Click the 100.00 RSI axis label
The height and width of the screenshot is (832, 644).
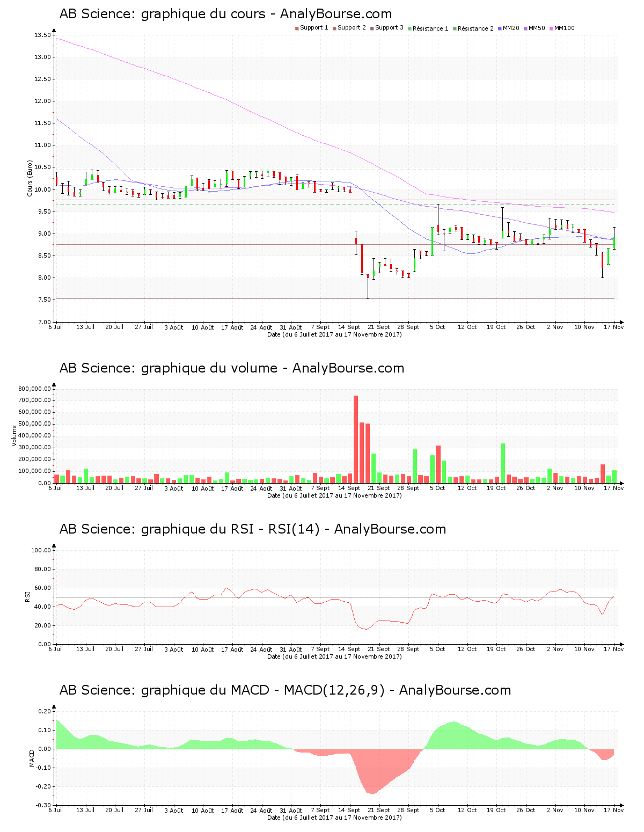(41, 550)
